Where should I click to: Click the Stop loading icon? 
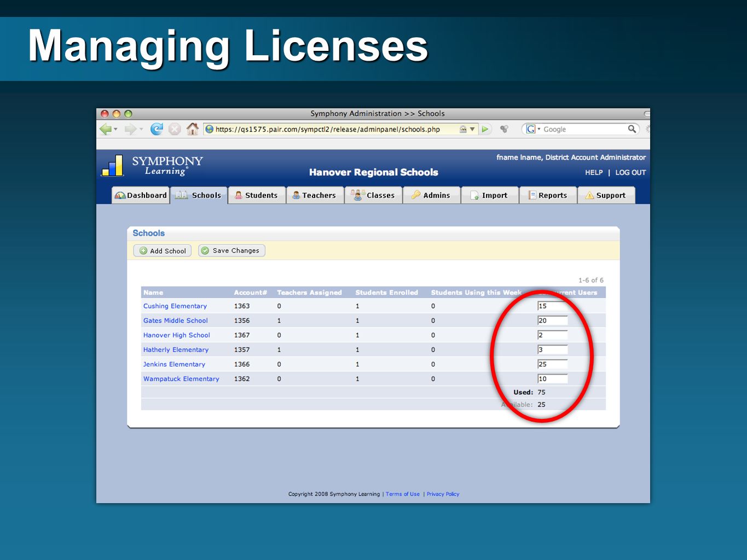pos(175,129)
